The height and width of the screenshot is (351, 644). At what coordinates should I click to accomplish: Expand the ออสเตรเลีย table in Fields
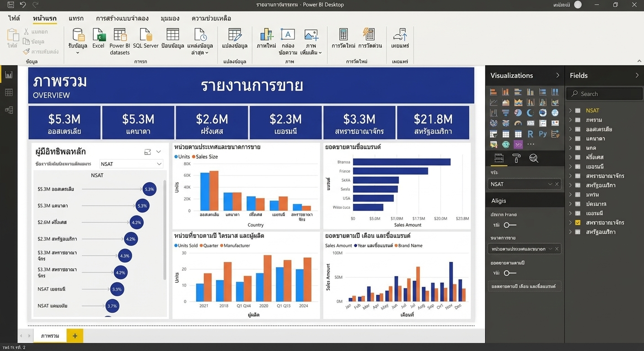point(570,129)
